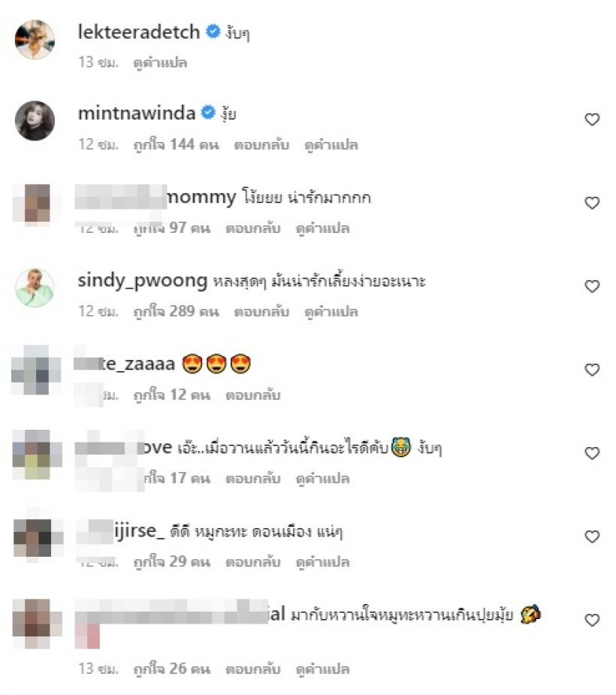Viewport: 616px width, 695px height.
Task: Like the te_zaaaa emoji comment heart
Action: click(x=592, y=369)
